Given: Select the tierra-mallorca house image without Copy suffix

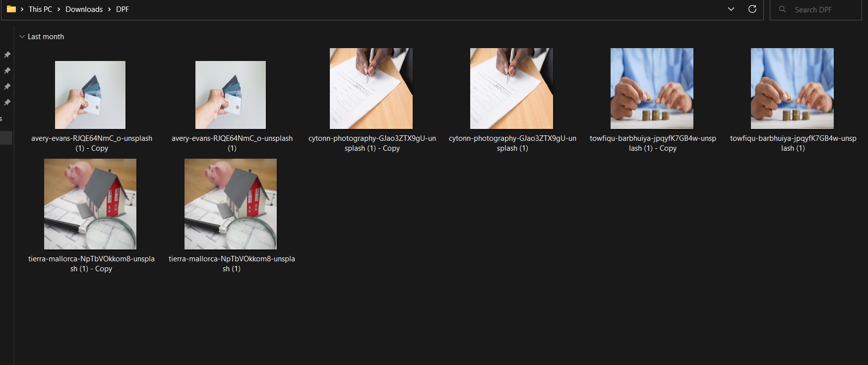Looking at the screenshot, I should [231, 204].
